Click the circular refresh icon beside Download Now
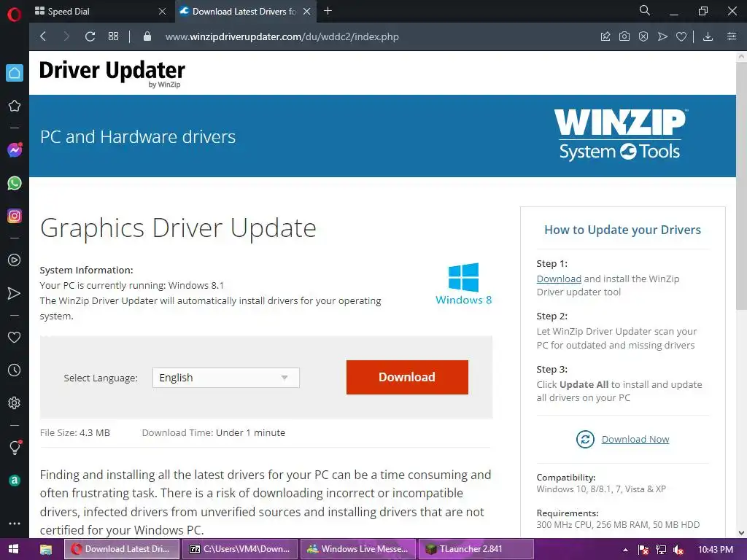The image size is (747, 560). 585,439
